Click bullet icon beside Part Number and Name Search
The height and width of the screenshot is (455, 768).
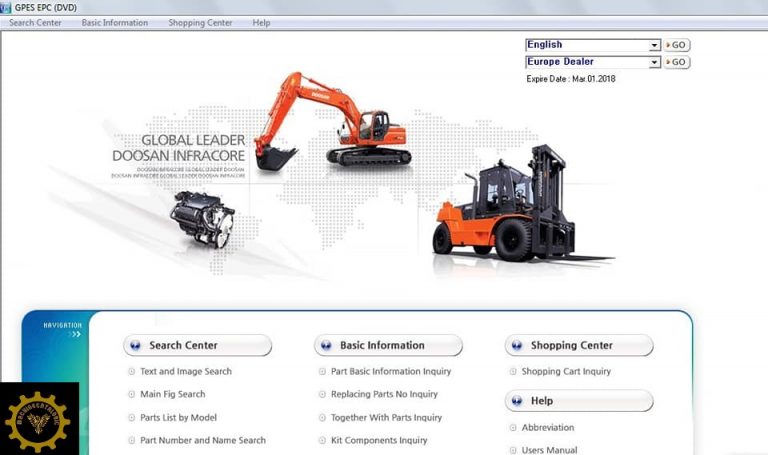coord(131,440)
